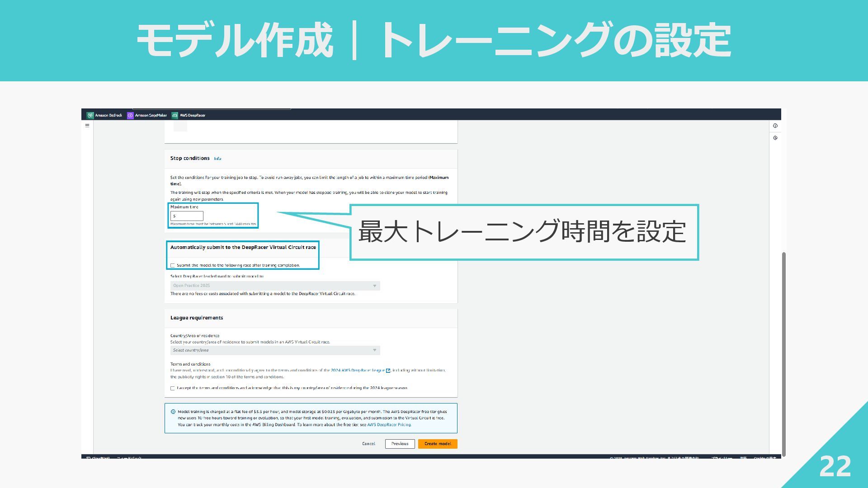Expand the Select country/area dropdown
868x488 pixels.
pyautogui.click(x=275, y=350)
